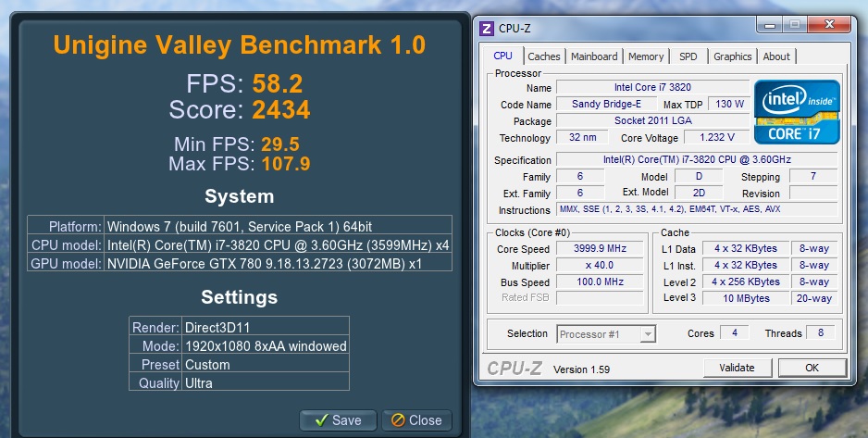This screenshot has width=868, height=438.
Task: Click the Ext. Model value '2D'
Action: pyautogui.click(x=699, y=193)
